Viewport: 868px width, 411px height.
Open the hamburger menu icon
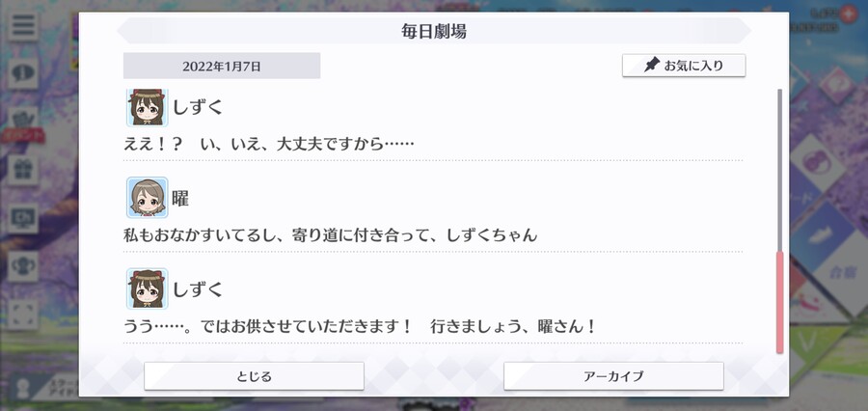[23, 25]
